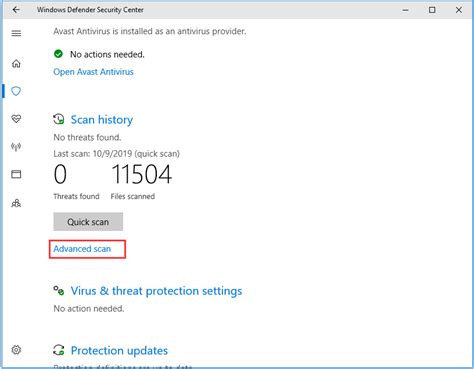Image resolution: width=474 pixels, height=369 pixels.
Task: Go to the Home sidebar icon
Action: tap(16, 63)
